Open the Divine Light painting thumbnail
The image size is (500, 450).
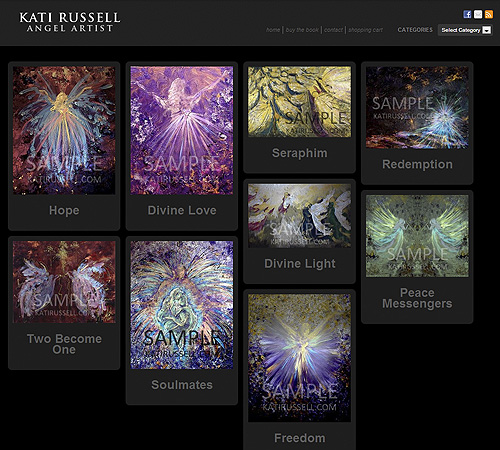click(x=299, y=216)
